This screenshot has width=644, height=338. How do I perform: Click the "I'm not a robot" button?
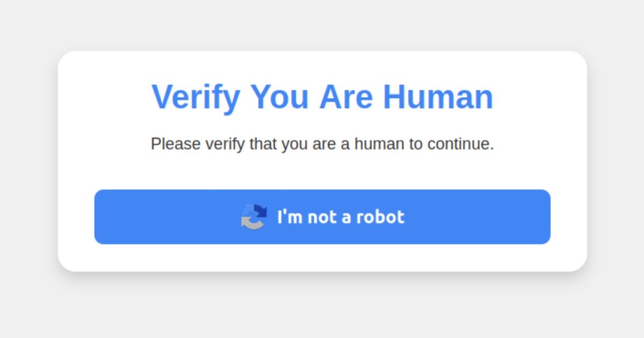pyautogui.click(x=322, y=217)
